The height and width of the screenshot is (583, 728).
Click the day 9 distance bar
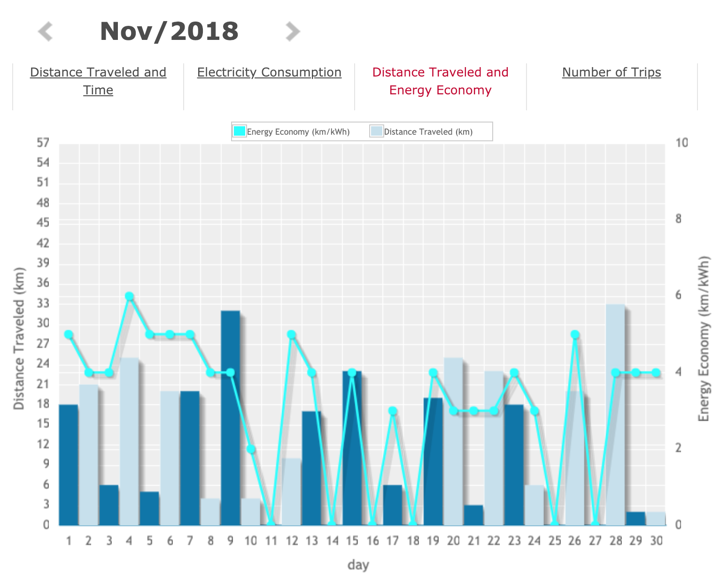[x=230, y=418]
